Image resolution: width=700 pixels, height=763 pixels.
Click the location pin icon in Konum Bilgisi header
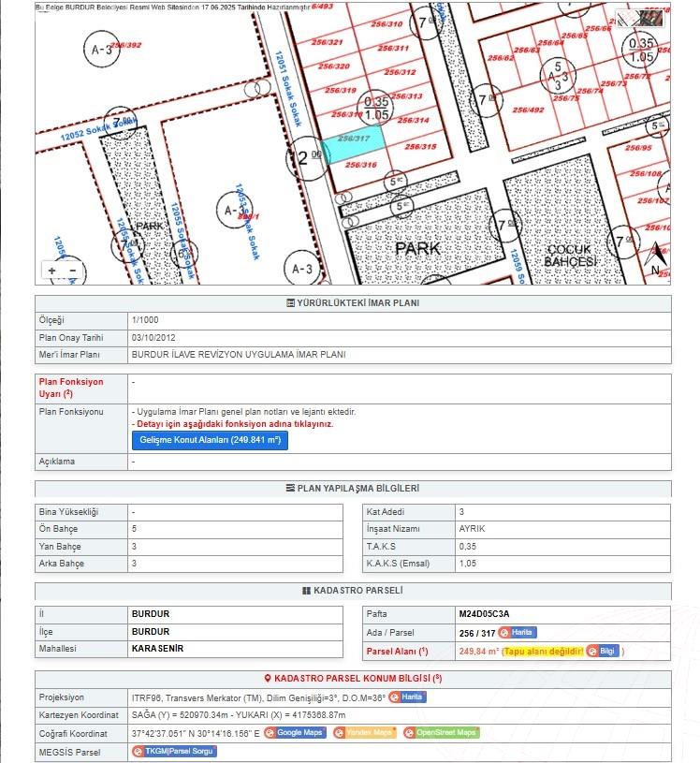(x=268, y=678)
